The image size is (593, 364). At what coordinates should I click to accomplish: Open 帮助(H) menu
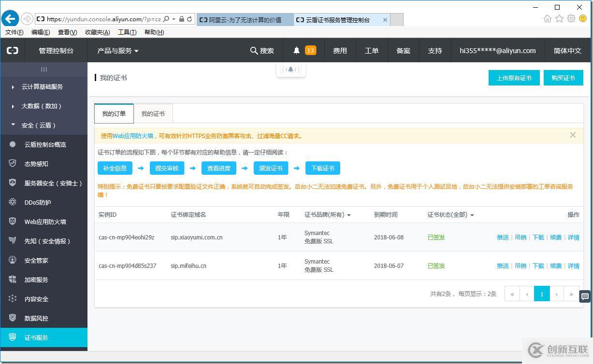point(154,32)
